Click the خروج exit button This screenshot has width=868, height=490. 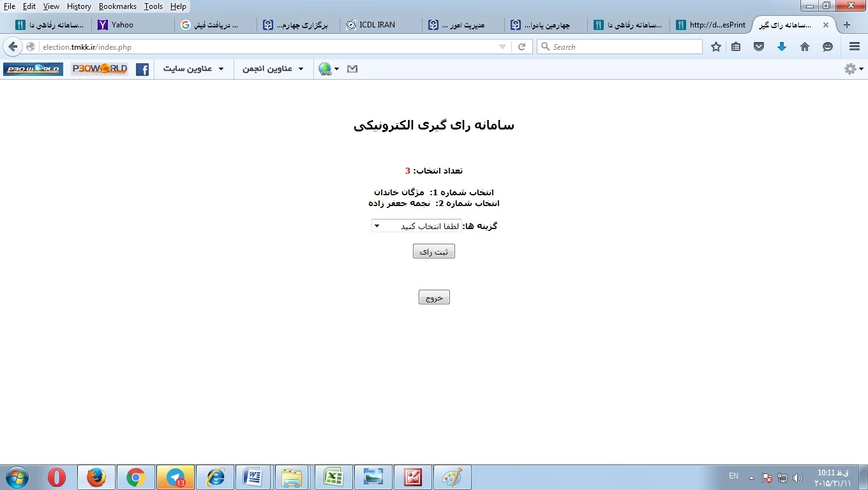coord(434,297)
